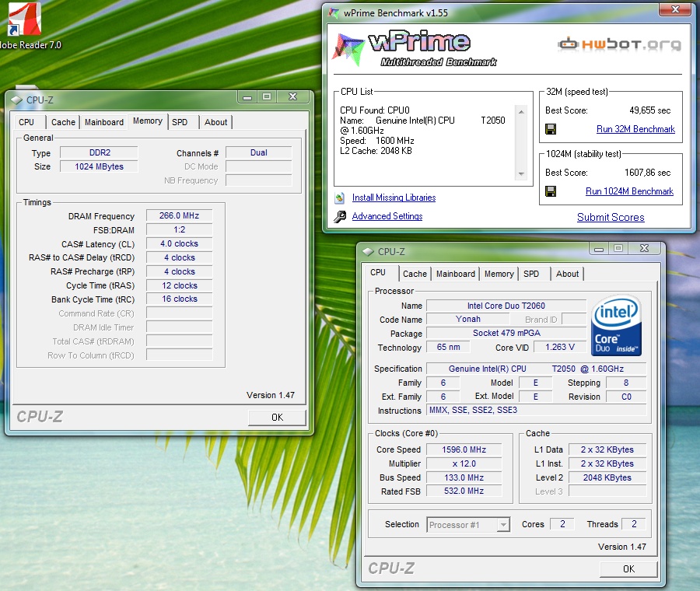Click the Cycle Time 12 clocks value
Image resolution: width=700 pixels, height=591 pixels.
tap(179, 285)
